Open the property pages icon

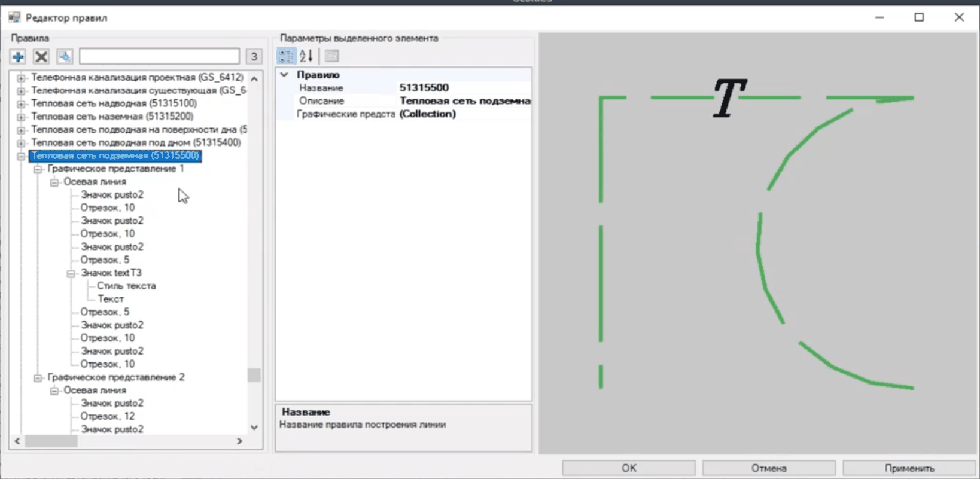[x=332, y=56]
